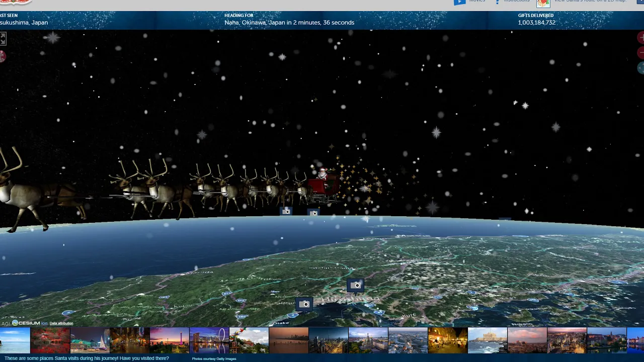Open the 'View Santa's route on a 2D map' link

pyautogui.click(x=590, y=1)
